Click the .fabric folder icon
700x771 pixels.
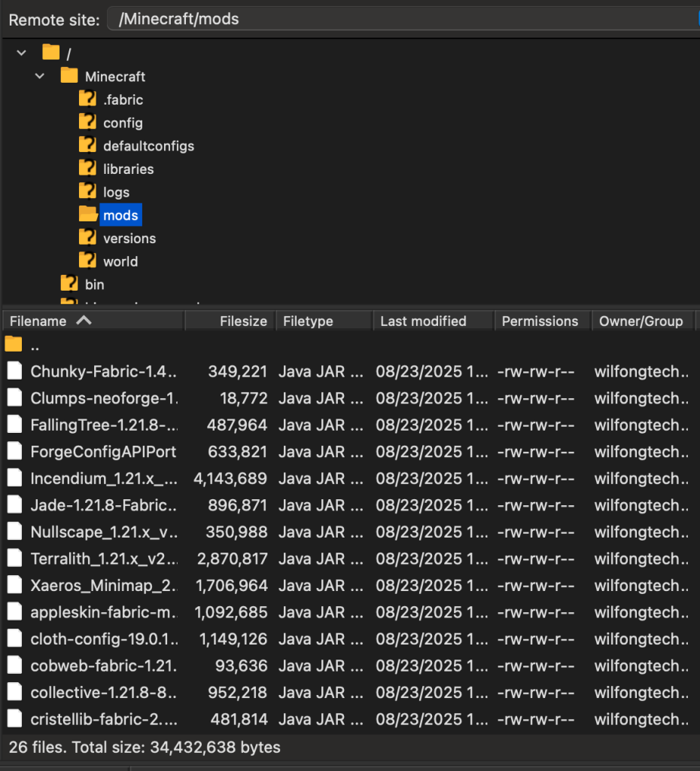[87, 99]
